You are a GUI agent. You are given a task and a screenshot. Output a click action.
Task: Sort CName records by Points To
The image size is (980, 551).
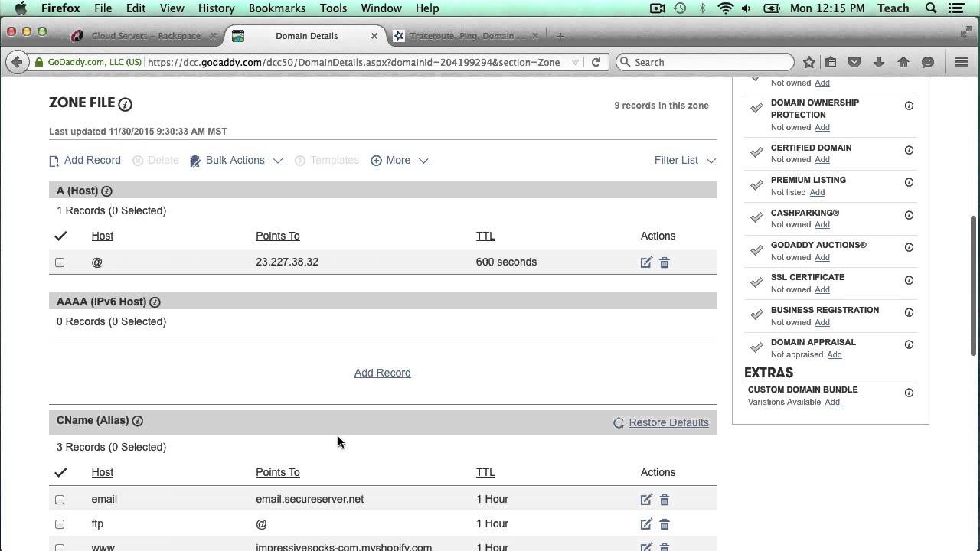click(278, 472)
